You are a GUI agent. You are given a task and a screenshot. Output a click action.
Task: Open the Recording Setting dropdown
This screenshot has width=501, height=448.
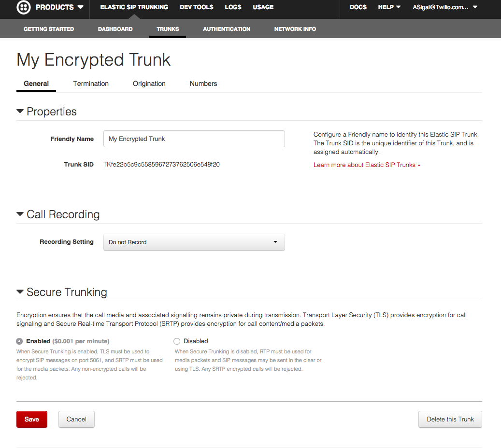click(194, 242)
